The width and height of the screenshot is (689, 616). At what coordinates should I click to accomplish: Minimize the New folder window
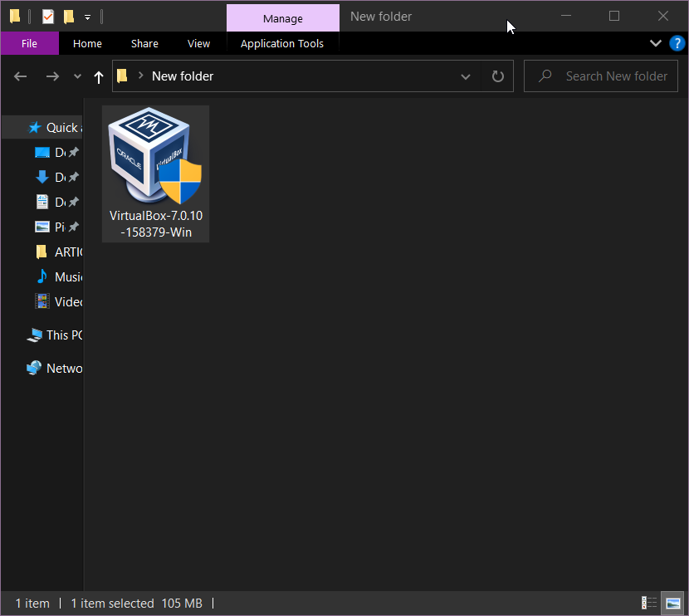(x=566, y=17)
